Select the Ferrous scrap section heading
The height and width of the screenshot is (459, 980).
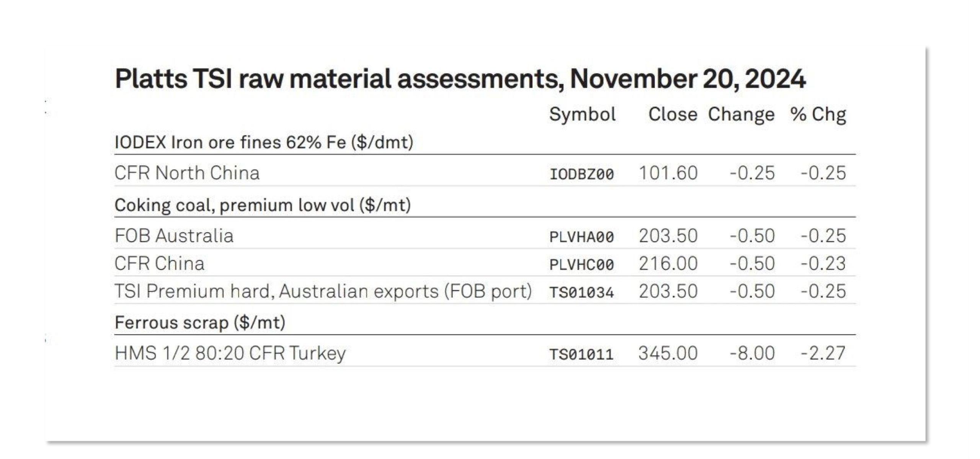click(200, 323)
